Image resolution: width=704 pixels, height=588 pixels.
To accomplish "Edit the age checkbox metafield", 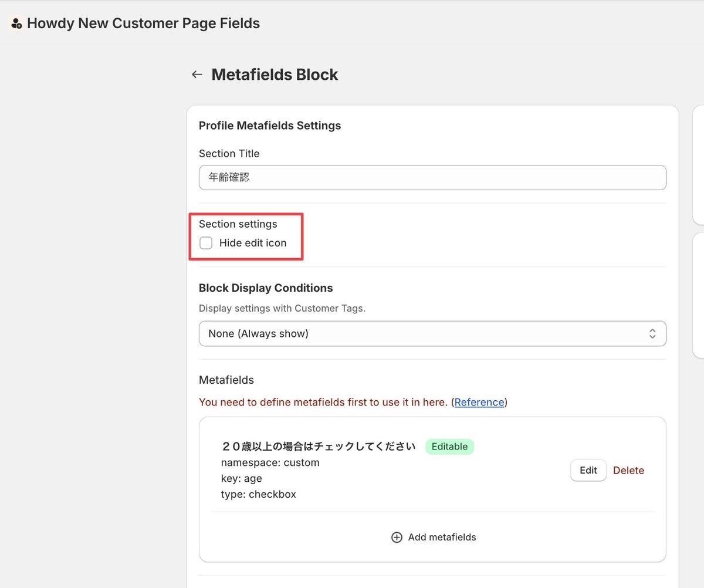I will (x=588, y=470).
